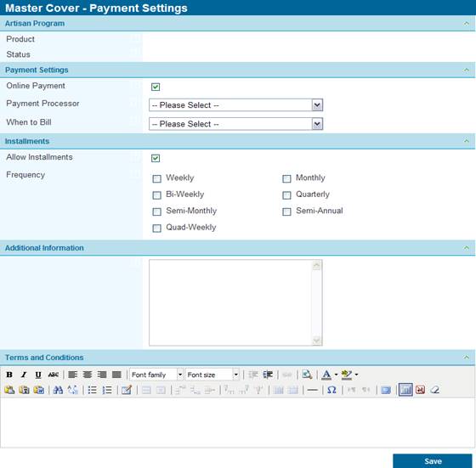476x468 pixels.
Task: Open the When to Bill dropdown
Action: tap(236, 124)
